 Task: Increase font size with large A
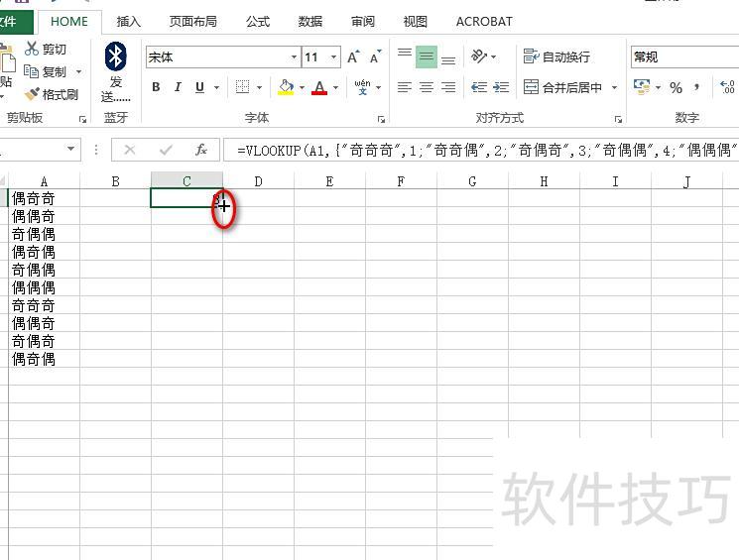352,56
